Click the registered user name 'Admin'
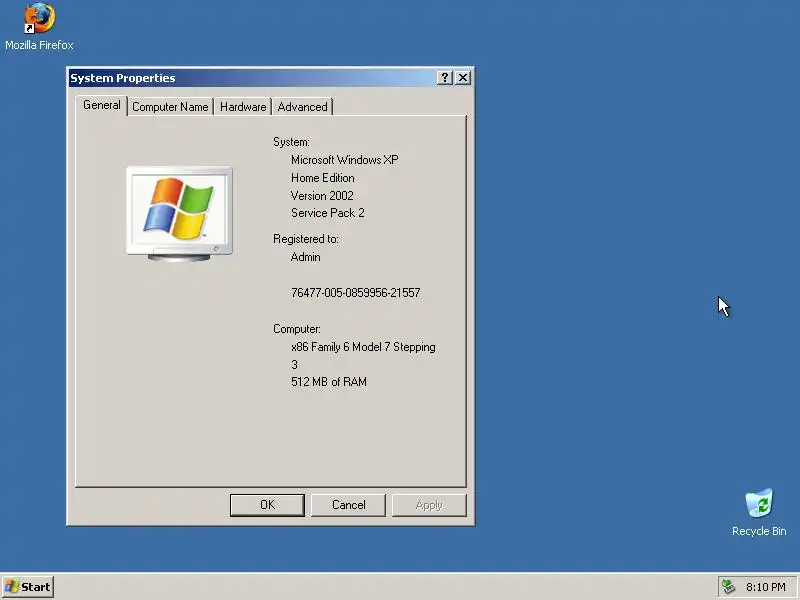 point(305,257)
